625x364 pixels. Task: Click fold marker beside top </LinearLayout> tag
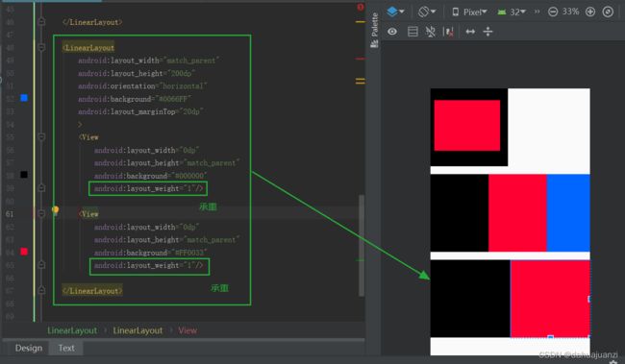pos(41,21)
